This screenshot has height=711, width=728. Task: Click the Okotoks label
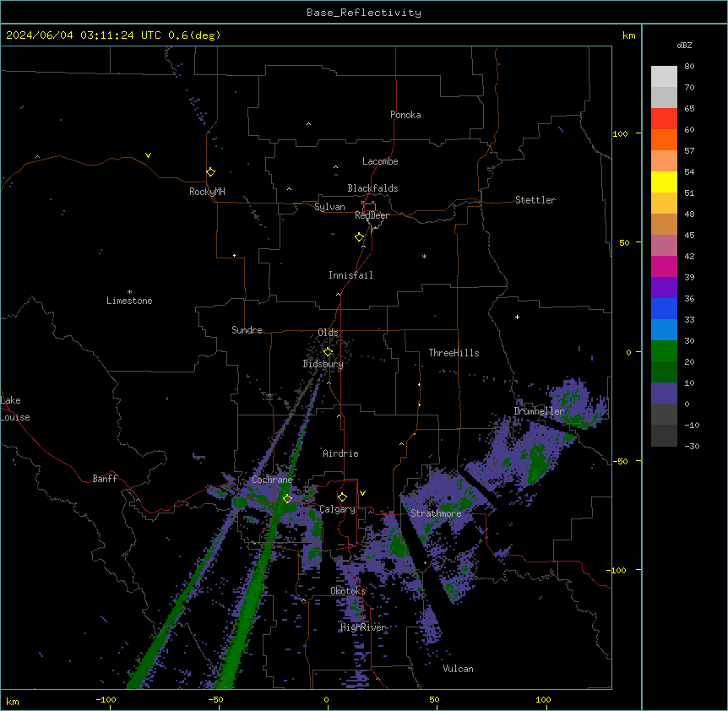click(348, 591)
